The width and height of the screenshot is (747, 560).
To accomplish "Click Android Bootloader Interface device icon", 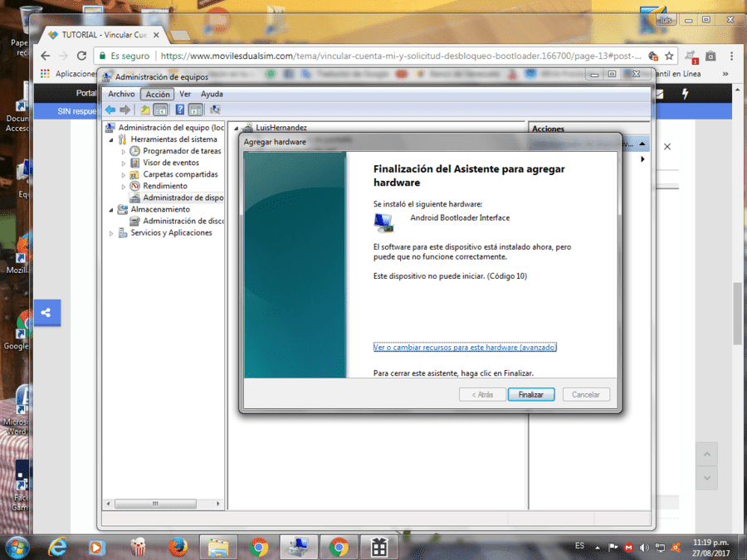I will 383,223.
